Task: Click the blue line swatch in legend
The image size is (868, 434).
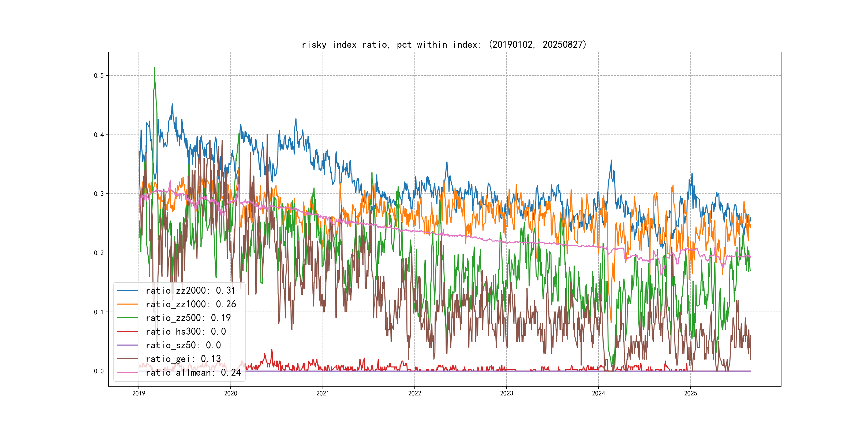Action: (127, 290)
